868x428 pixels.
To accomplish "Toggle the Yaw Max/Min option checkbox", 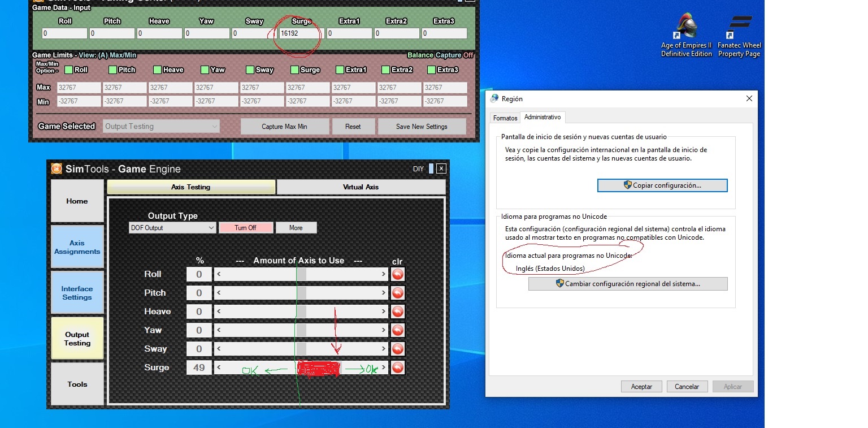I will click(x=205, y=70).
